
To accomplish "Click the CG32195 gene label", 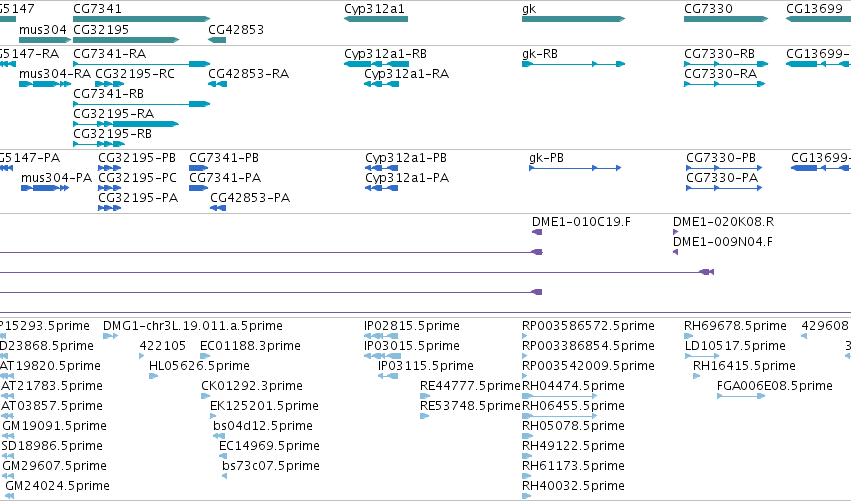I will point(101,29).
